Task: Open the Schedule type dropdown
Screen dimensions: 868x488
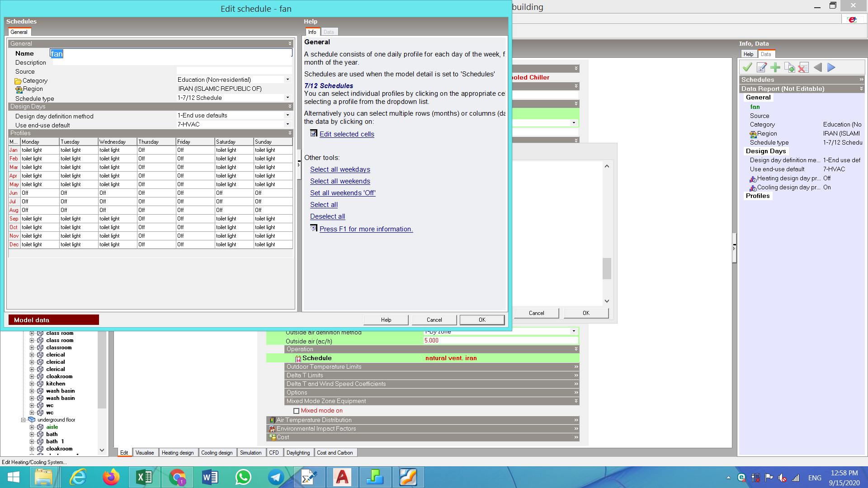Action: pyautogui.click(x=288, y=98)
